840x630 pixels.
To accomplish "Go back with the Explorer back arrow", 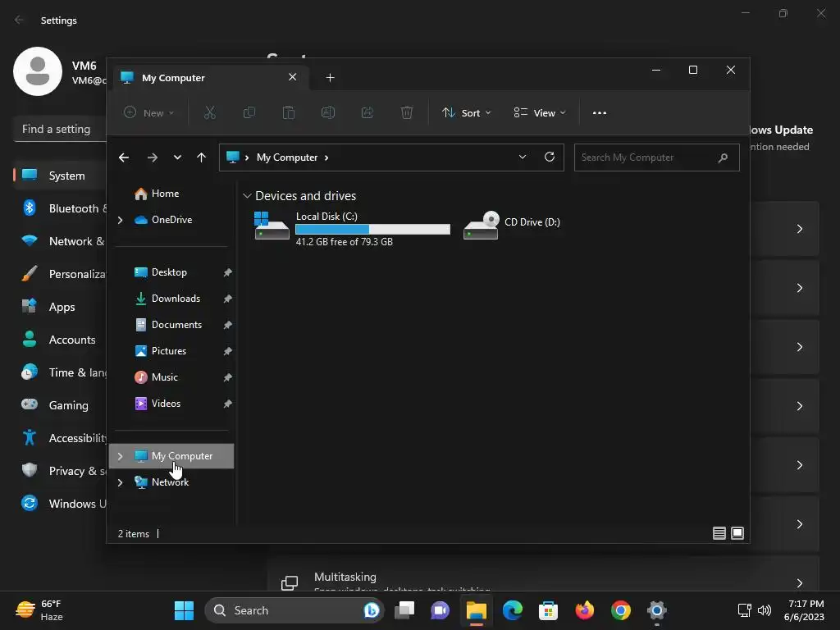I will (x=124, y=157).
